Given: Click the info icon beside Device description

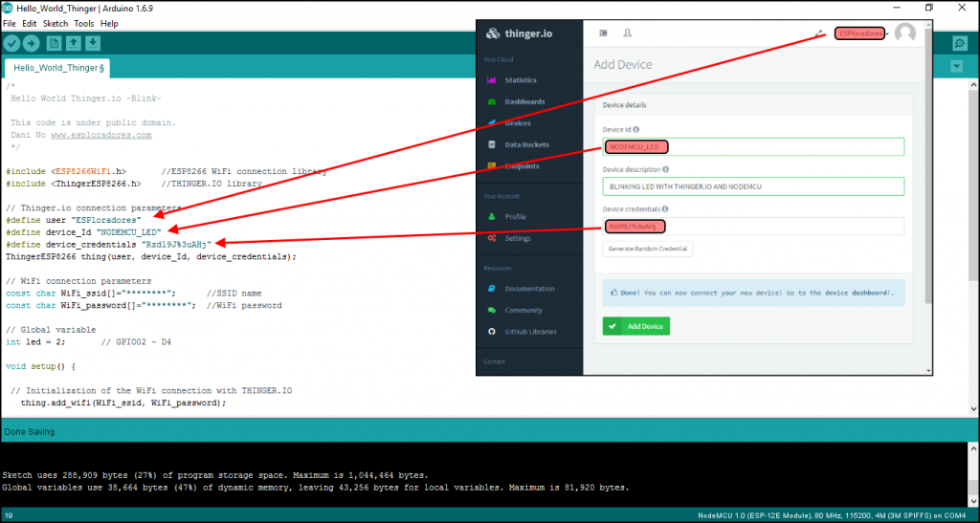Looking at the screenshot, I should pyautogui.click(x=666, y=169).
